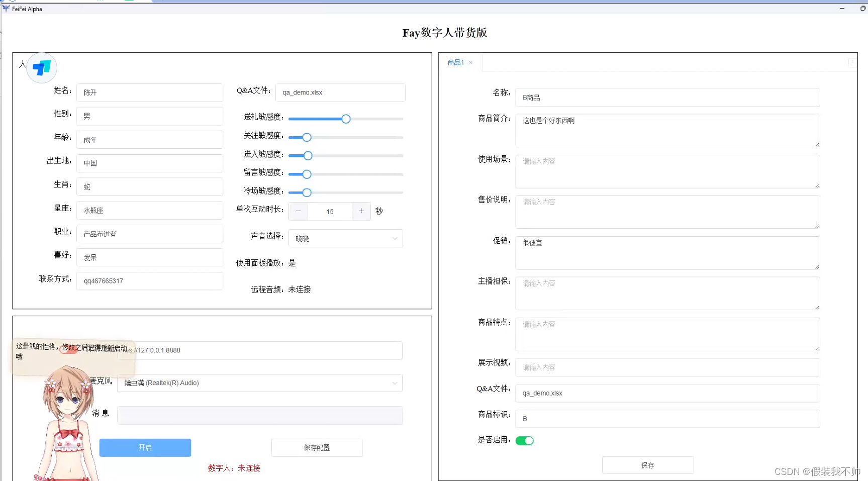Click the 消息 message input field
Screen dimensions: 868x481
pos(260,415)
